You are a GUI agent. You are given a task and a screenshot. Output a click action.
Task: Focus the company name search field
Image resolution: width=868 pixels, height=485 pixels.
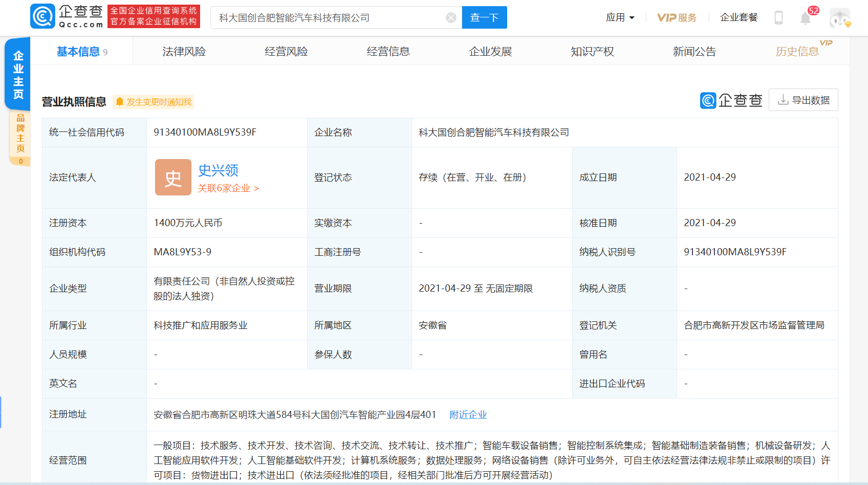[x=328, y=18]
